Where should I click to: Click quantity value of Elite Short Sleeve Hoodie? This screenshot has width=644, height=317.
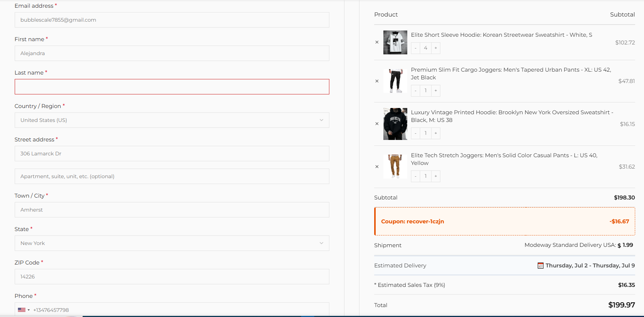click(x=426, y=48)
